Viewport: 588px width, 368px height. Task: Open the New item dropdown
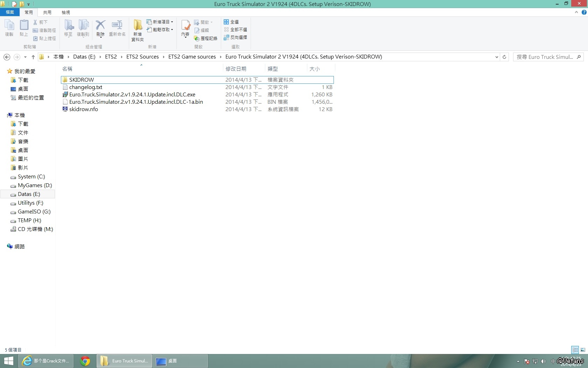160,22
